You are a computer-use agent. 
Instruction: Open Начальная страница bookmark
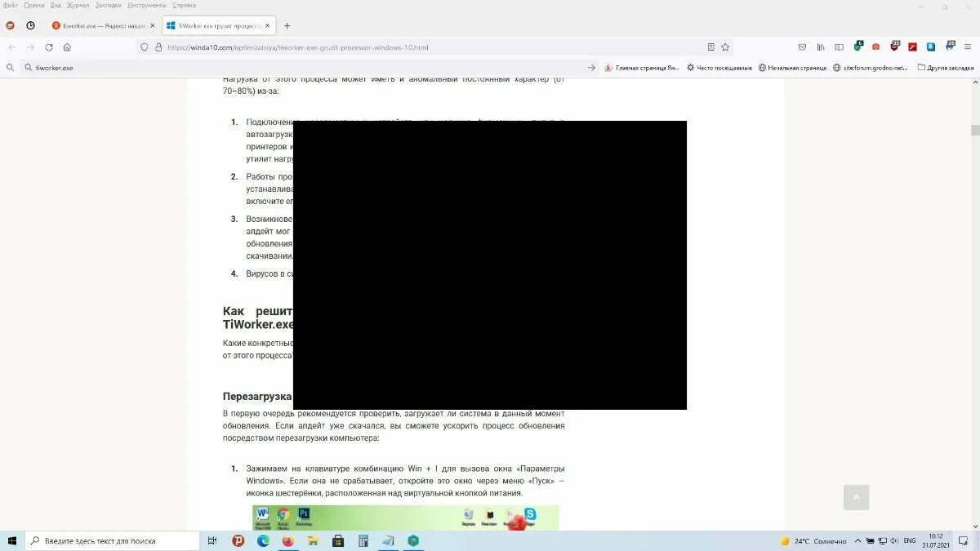792,68
